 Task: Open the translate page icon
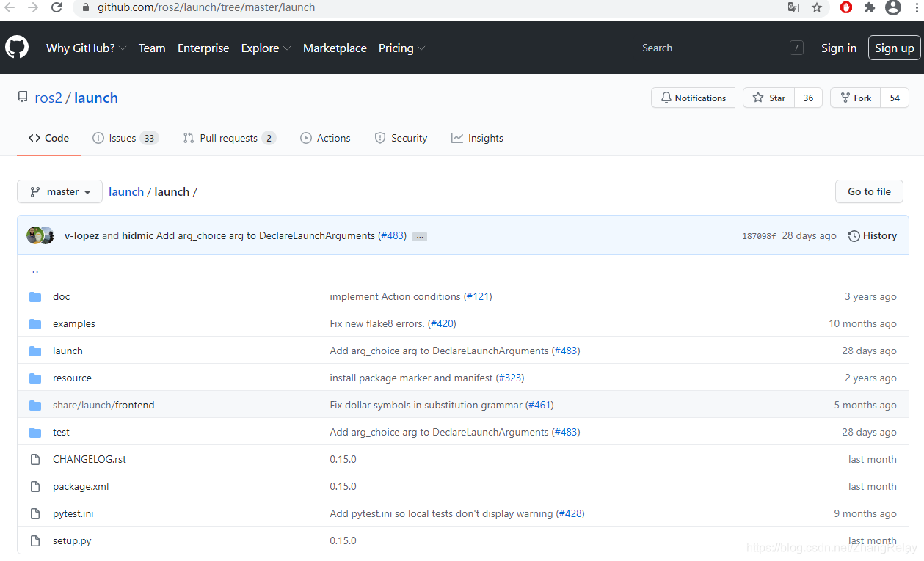(793, 7)
